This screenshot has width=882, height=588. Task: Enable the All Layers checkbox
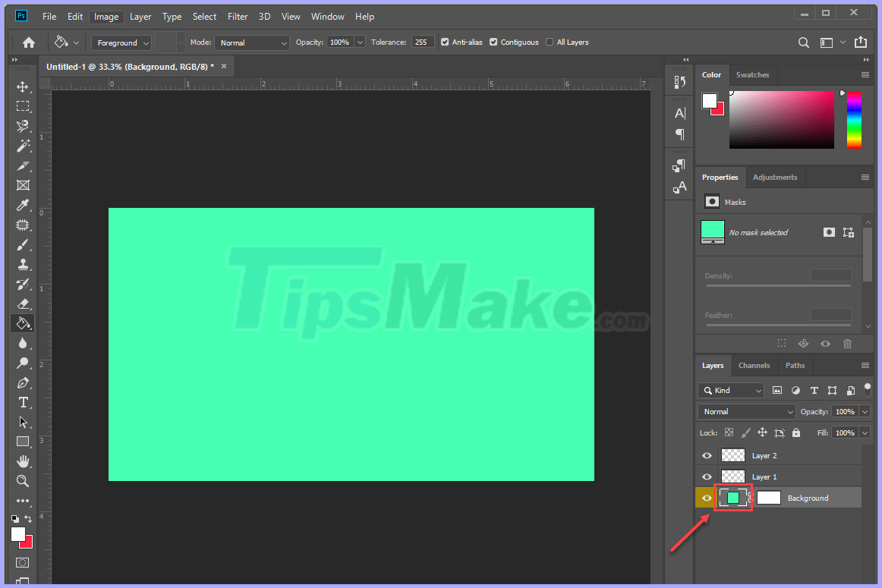(550, 42)
